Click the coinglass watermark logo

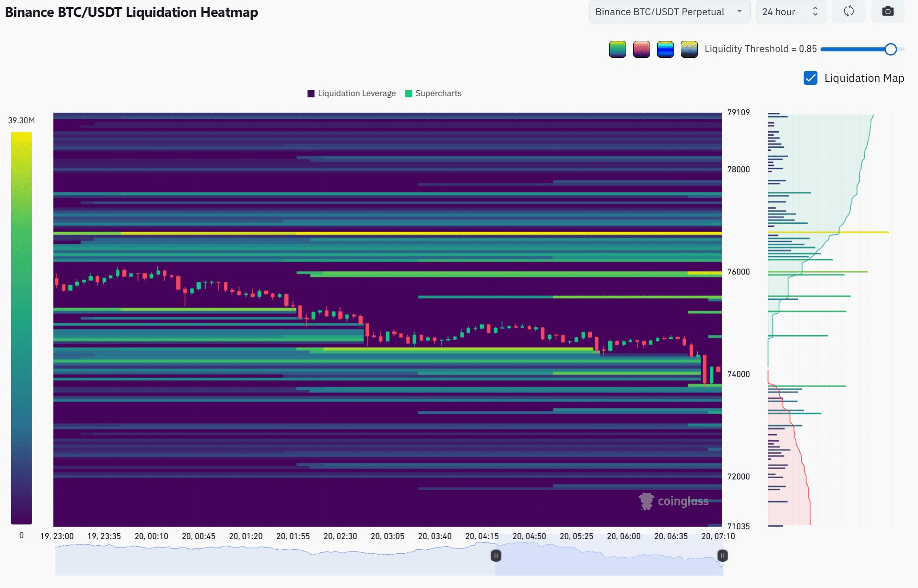coord(673,501)
